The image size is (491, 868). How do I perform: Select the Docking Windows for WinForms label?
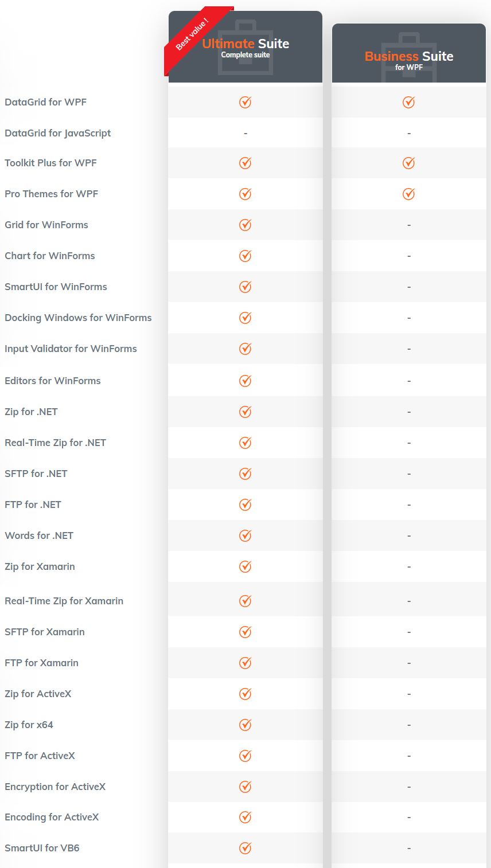tap(78, 318)
